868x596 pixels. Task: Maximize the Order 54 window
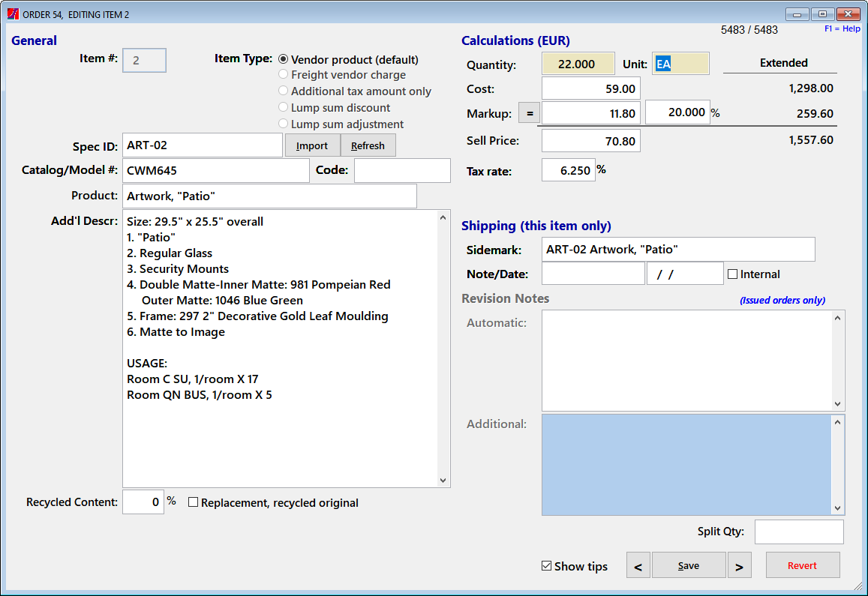(x=822, y=13)
